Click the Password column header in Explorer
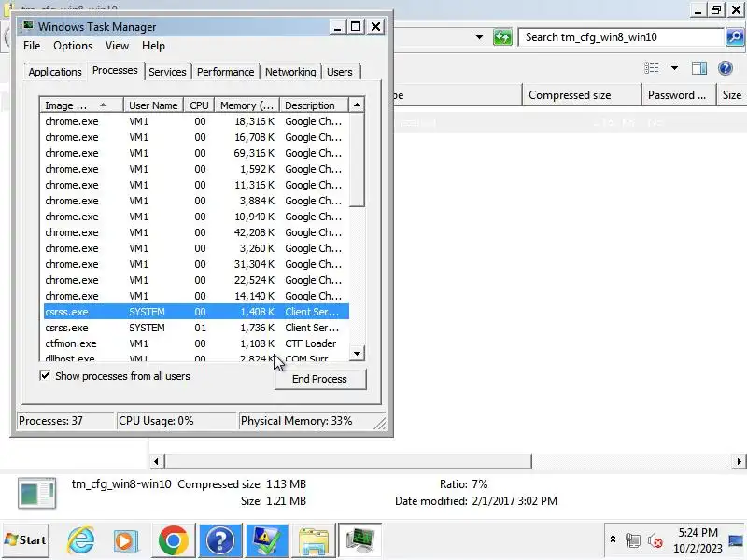Image resolution: width=747 pixels, height=560 pixels. pos(679,95)
